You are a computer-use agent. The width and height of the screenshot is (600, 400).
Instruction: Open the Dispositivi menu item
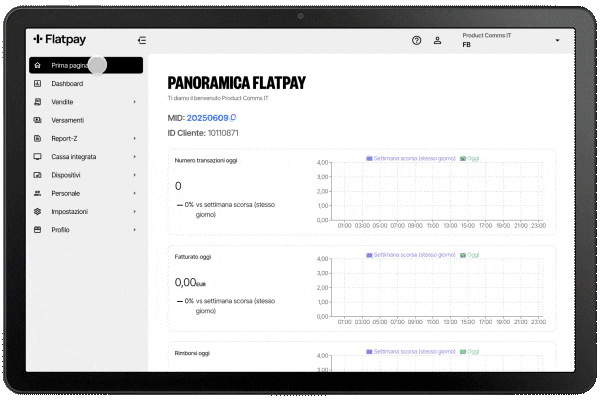[x=86, y=175]
